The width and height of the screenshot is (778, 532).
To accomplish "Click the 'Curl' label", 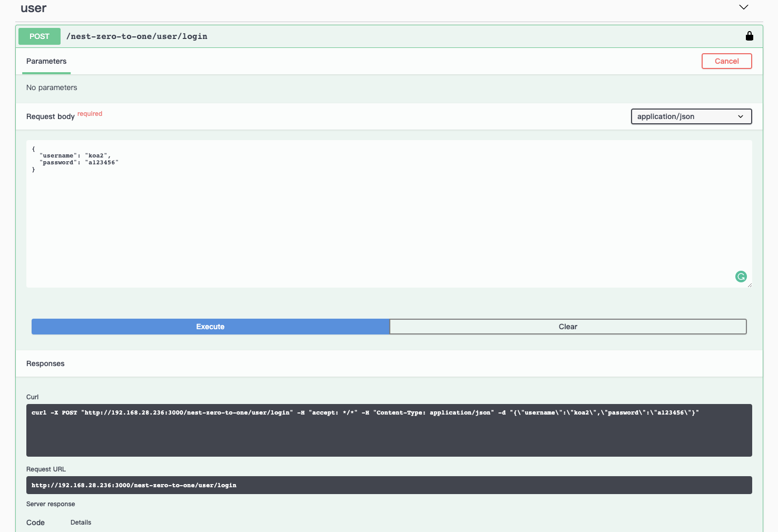I will pyautogui.click(x=33, y=397).
